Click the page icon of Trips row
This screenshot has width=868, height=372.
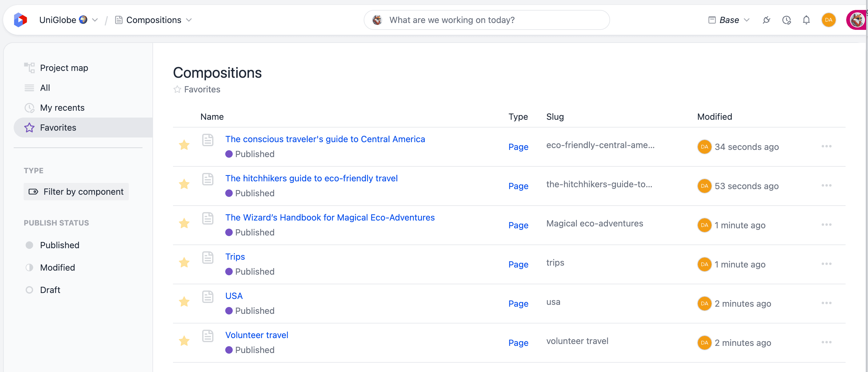point(208,258)
